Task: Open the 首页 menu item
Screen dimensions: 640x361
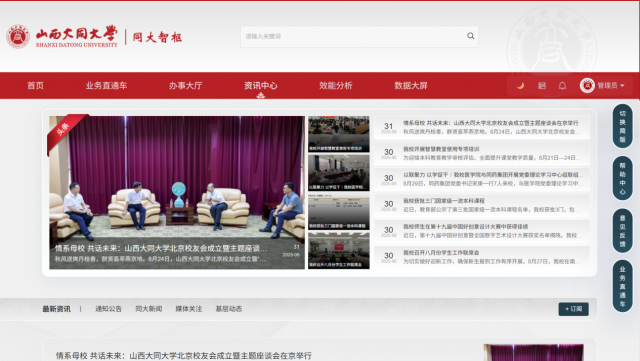Action: tap(36, 85)
